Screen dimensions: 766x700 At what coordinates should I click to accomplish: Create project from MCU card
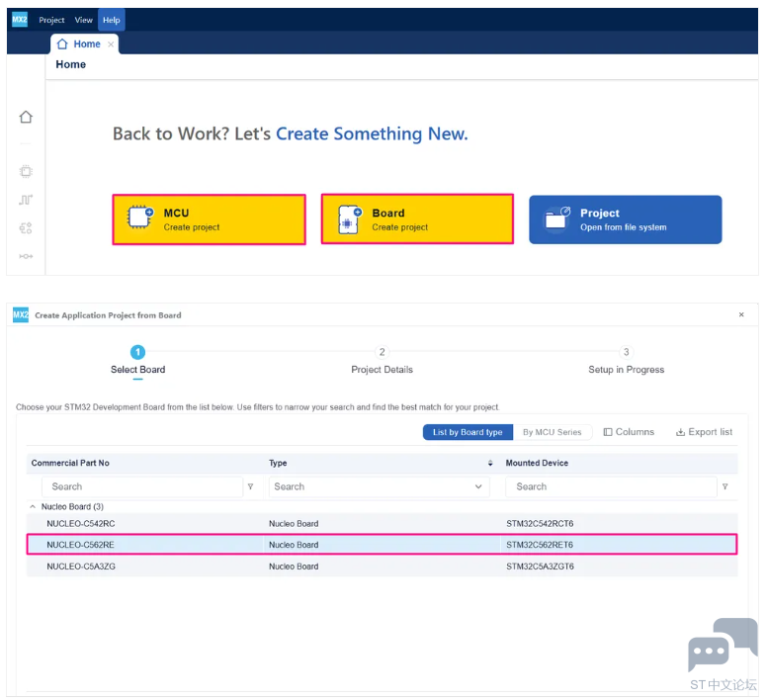pos(210,219)
